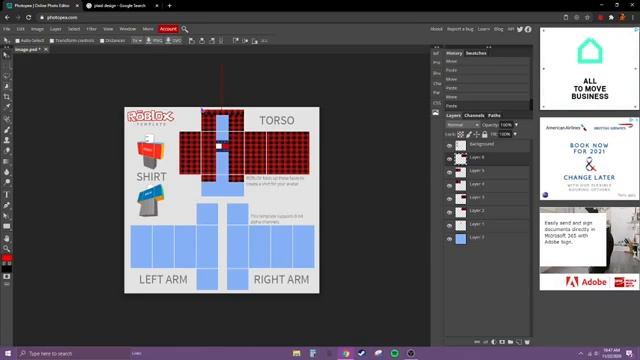Select the Pen tool
This screenshot has height=360, width=640.
(x=7, y=205)
